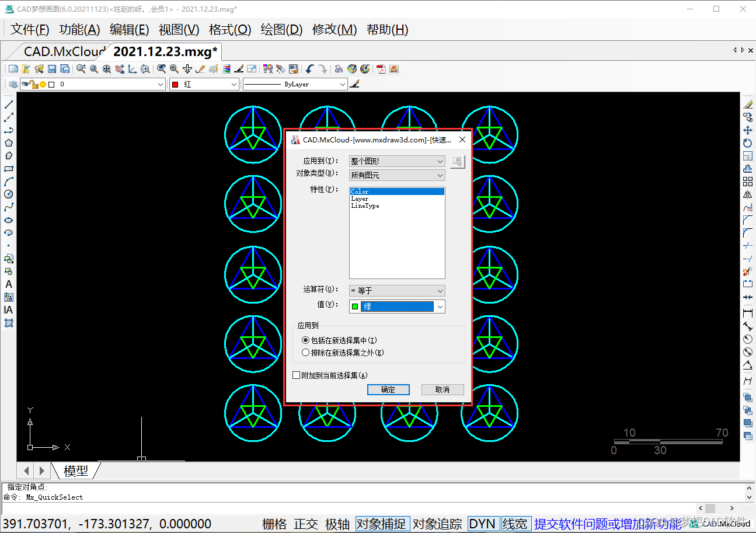
Task: Open the 应用到 整个图形 dropdown
Action: pos(397,161)
